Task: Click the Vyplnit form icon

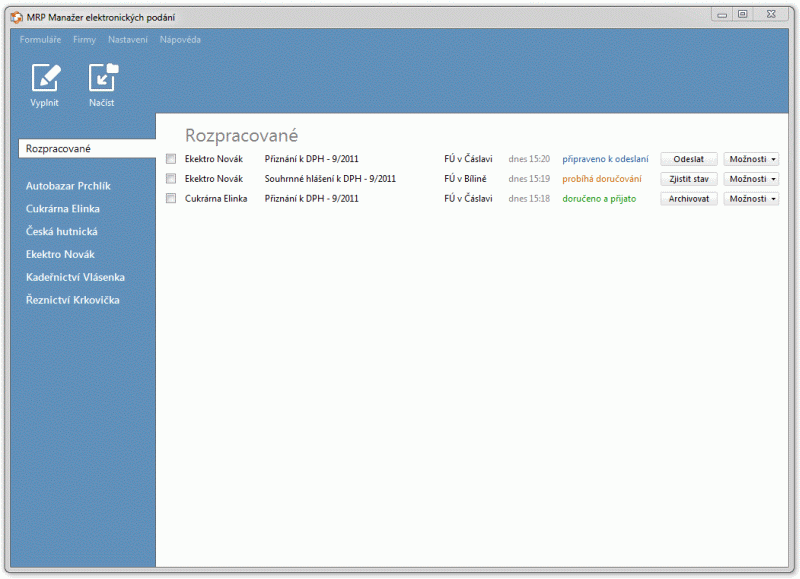Action: click(x=45, y=78)
